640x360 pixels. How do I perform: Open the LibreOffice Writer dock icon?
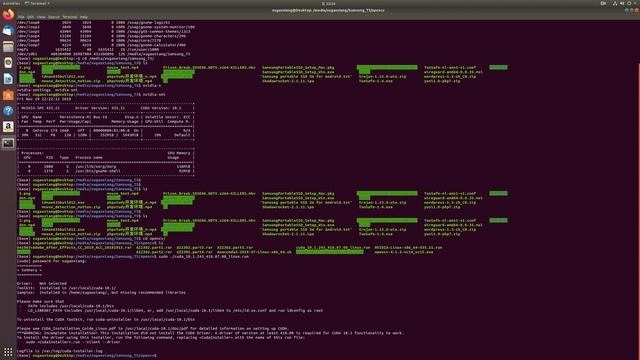tap(8, 79)
